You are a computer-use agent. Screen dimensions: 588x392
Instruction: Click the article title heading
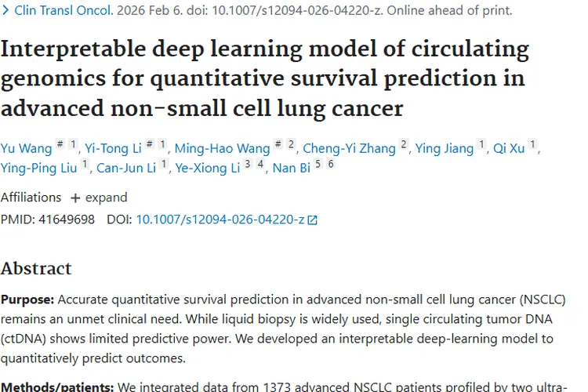265,78
